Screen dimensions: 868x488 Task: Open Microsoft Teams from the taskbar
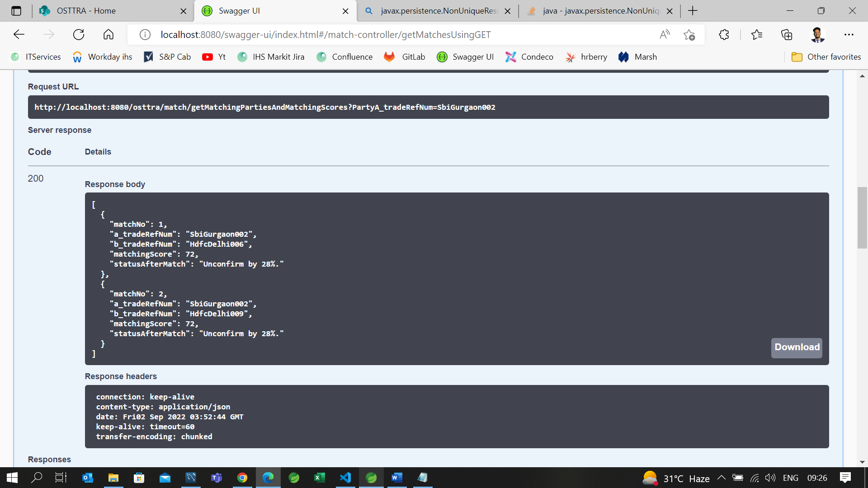tap(217, 478)
